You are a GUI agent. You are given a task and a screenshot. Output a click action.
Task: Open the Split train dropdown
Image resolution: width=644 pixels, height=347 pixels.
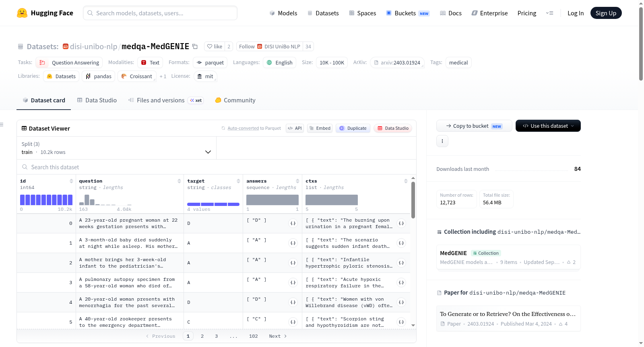coord(116,148)
